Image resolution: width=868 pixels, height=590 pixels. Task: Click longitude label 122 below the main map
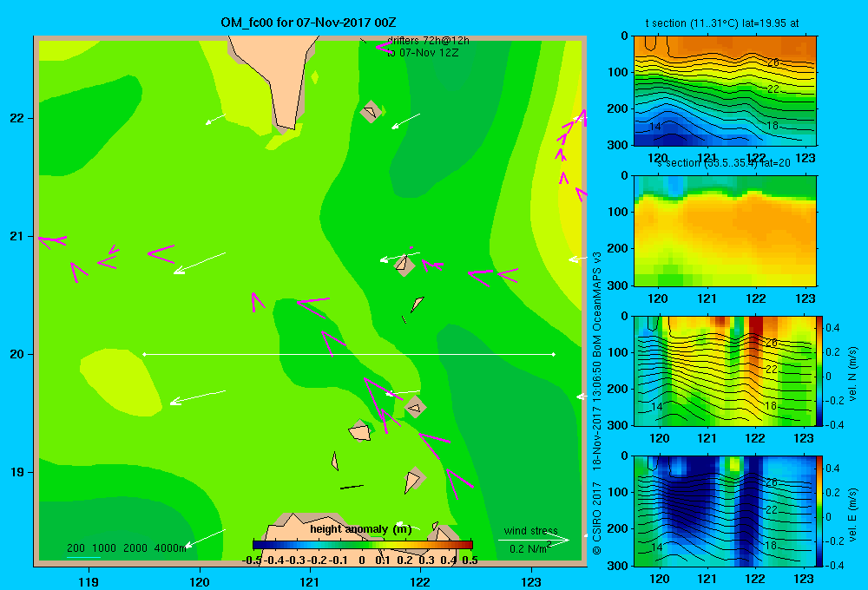coord(420,581)
